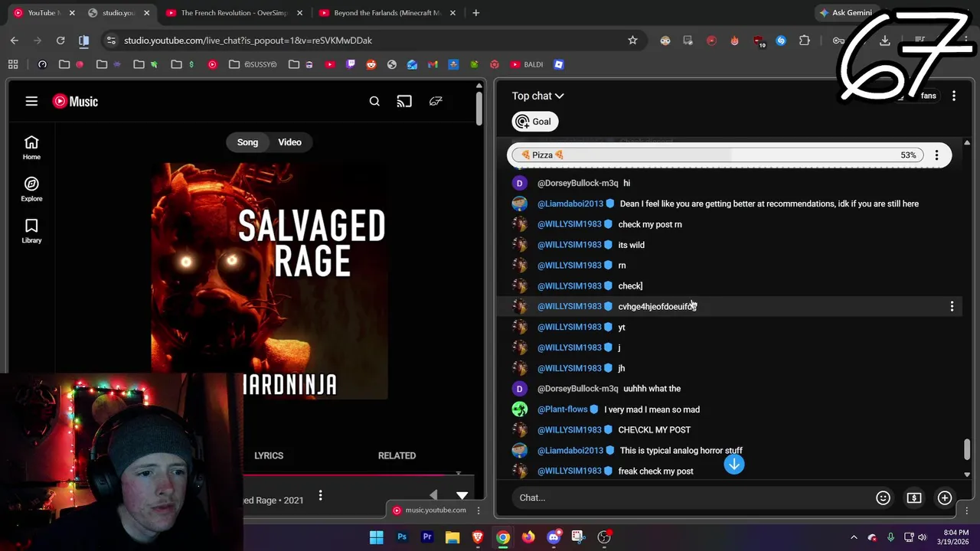Jump to newest chat with down arrow
This screenshot has width=980, height=551.
coord(734,464)
